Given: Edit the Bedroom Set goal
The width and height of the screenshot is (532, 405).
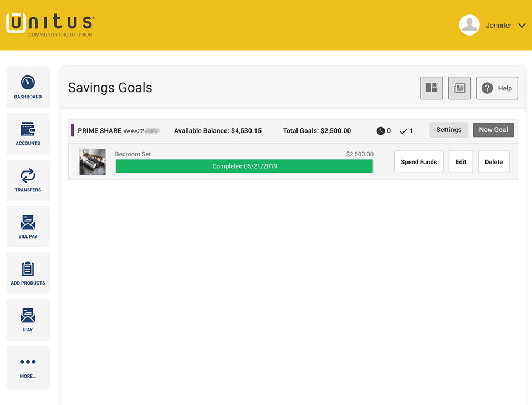Looking at the screenshot, I should point(461,162).
